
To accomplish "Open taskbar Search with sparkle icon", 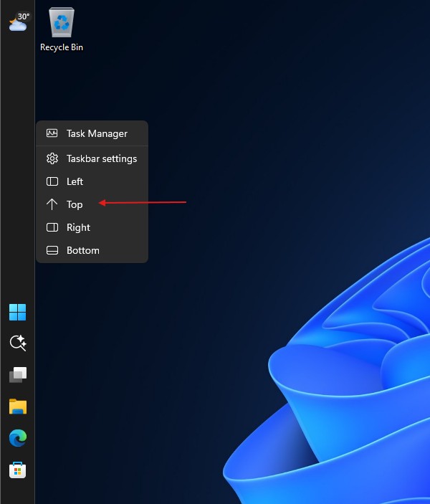I will pos(18,343).
